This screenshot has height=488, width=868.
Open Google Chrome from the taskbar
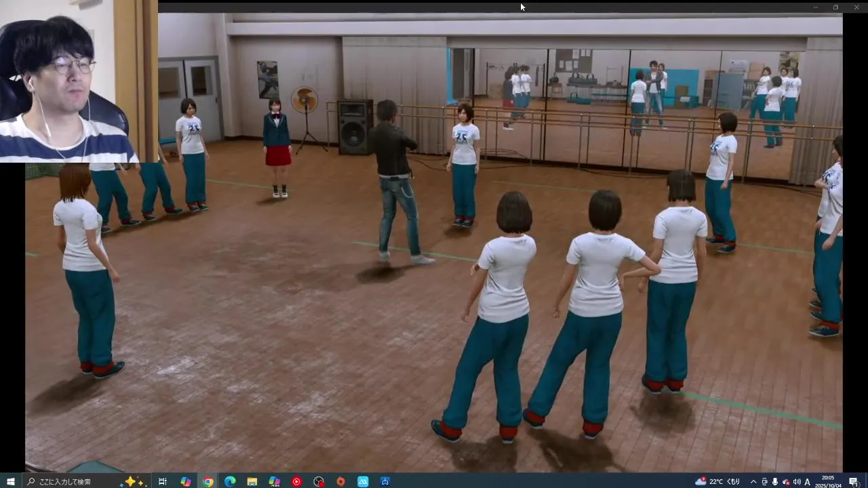click(208, 481)
